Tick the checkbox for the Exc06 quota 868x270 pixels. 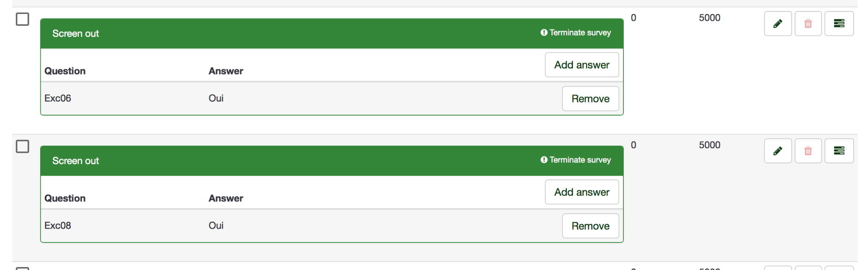coord(22,19)
